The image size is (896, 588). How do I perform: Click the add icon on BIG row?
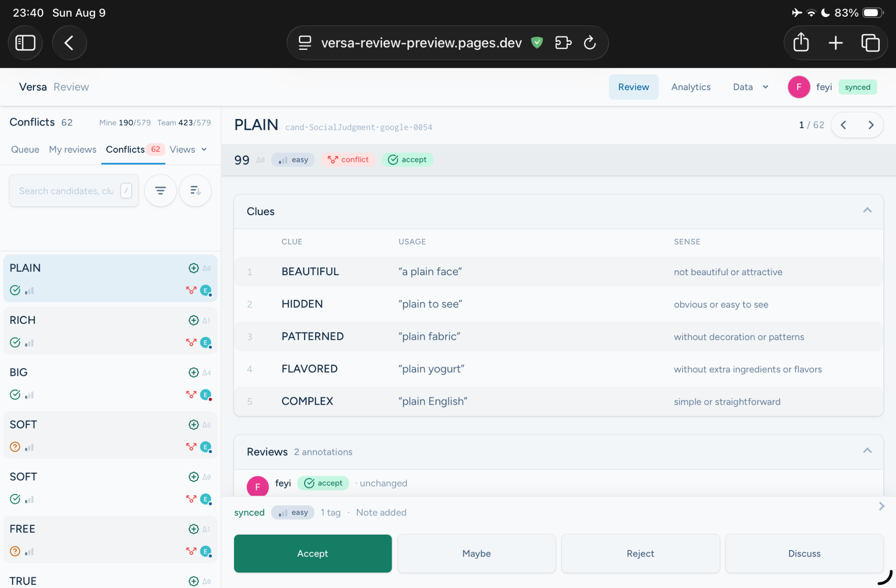click(193, 372)
